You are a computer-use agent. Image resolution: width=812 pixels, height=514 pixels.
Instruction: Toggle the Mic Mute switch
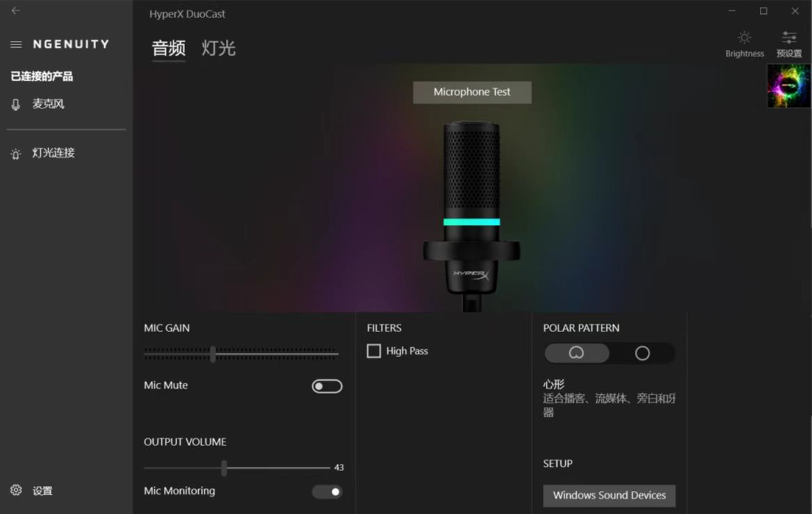(327, 386)
